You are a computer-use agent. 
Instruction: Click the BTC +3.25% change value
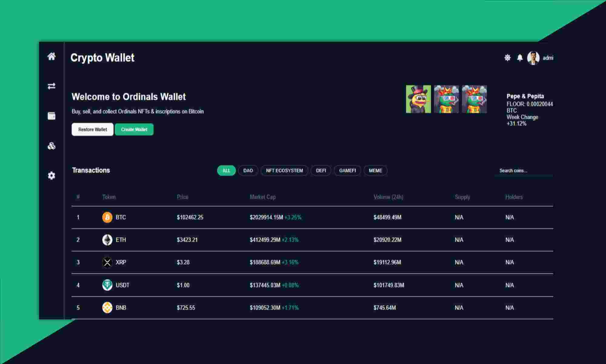pyautogui.click(x=293, y=217)
